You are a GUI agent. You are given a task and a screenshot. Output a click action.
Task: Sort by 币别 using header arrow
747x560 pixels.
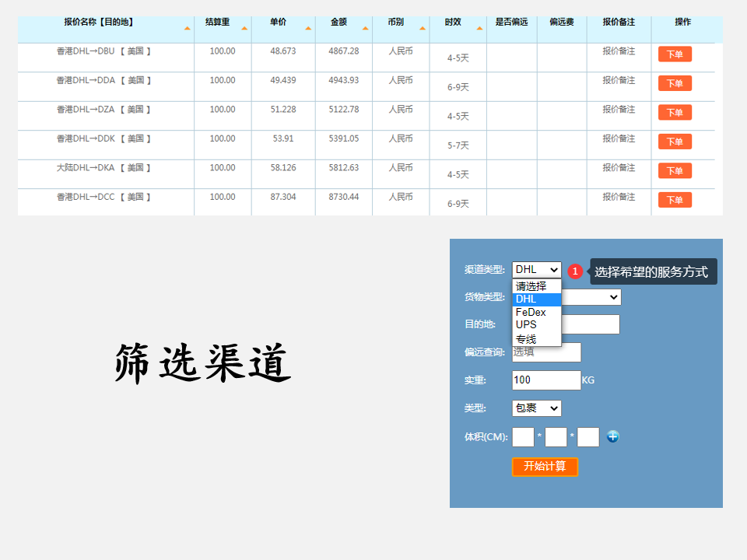point(423,29)
